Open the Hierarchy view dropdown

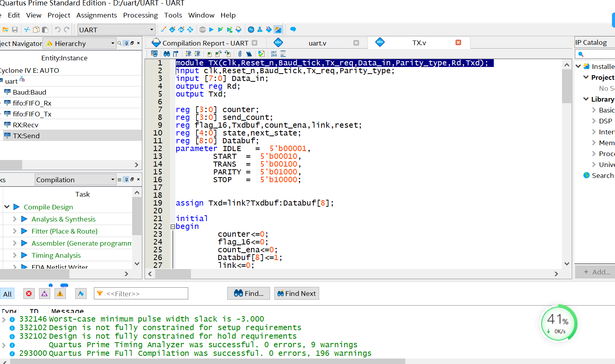pyautogui.click(x=79, y=43)
